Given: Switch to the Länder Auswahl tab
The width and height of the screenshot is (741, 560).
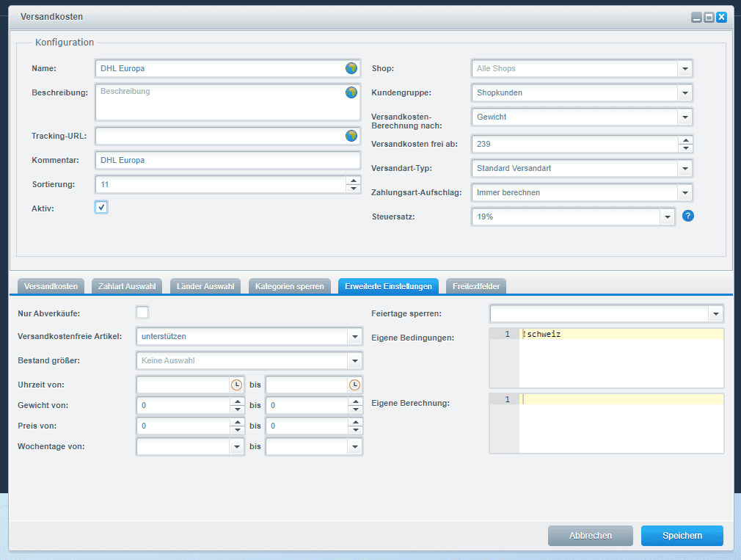Looking at the screenshot, I should [205, 286].
